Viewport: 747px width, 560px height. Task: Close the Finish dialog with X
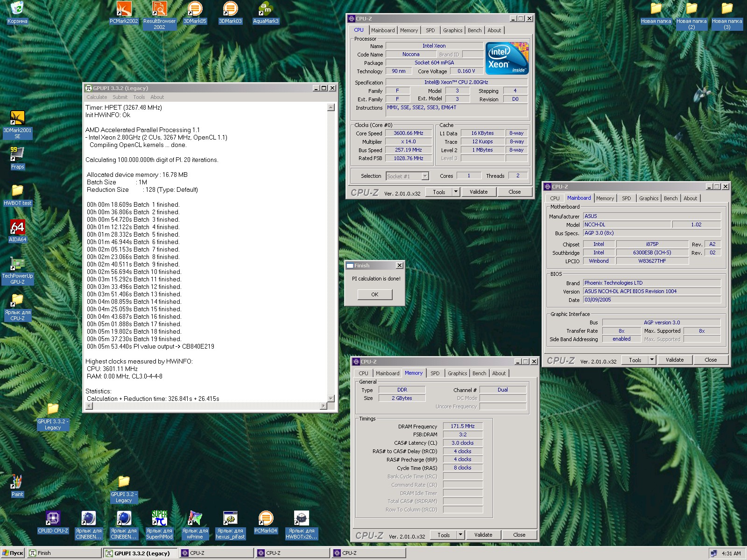[400, 266]
